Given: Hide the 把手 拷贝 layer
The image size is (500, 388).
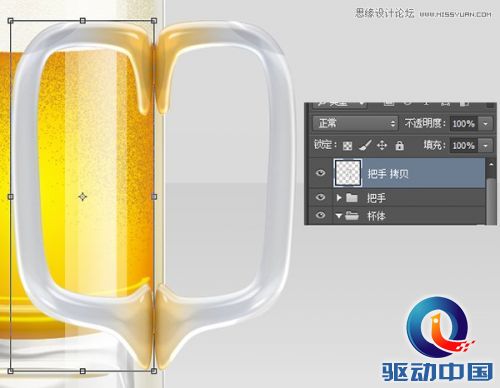Looking at the screenshot, I should [320, 173].
